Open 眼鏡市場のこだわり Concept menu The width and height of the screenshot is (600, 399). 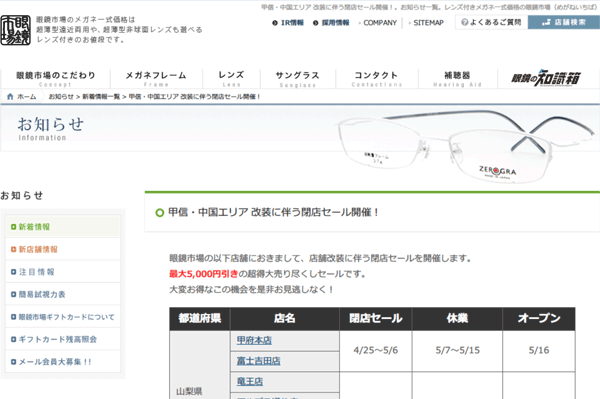(x=55, y=79)
